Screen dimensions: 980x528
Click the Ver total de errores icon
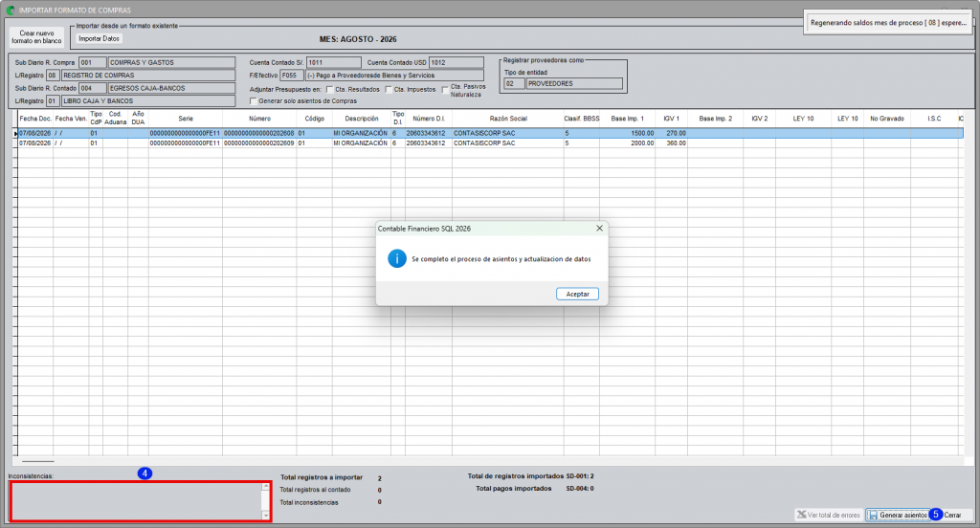coord(801,515)
